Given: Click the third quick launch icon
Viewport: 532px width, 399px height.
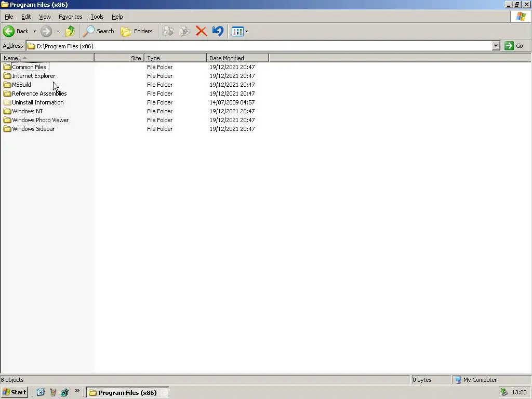Looking at the screenshot, I should [65, 392].
